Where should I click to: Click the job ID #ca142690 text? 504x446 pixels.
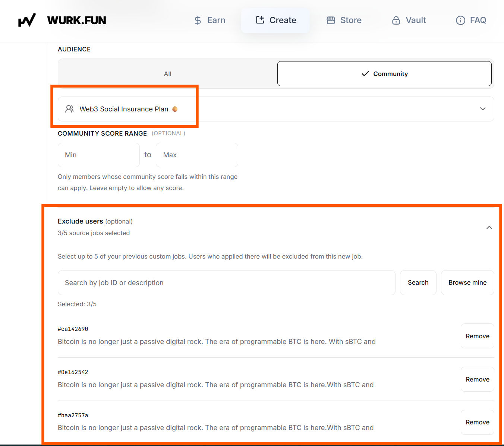tap(73, 329)
